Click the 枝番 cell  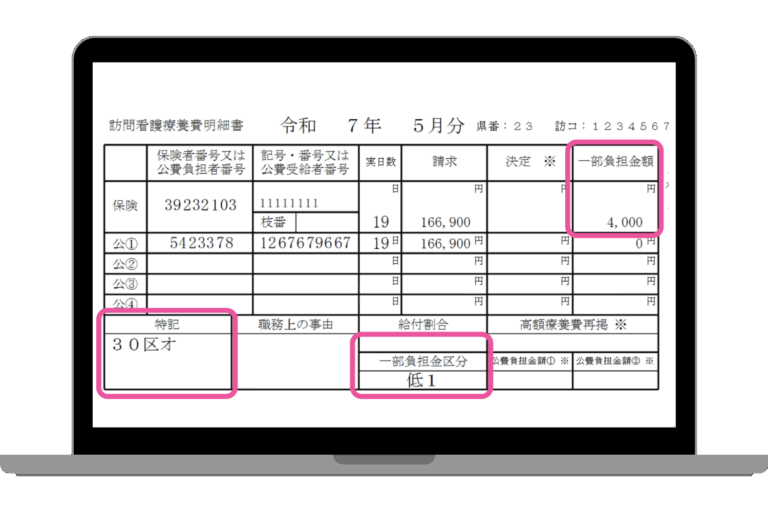[275, 222]
